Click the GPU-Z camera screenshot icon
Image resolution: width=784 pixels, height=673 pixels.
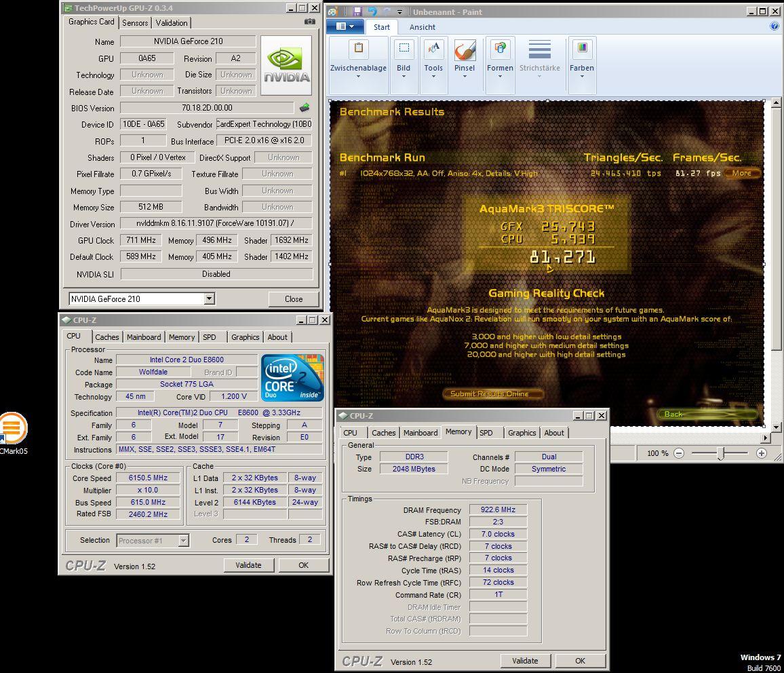point(310,22)
